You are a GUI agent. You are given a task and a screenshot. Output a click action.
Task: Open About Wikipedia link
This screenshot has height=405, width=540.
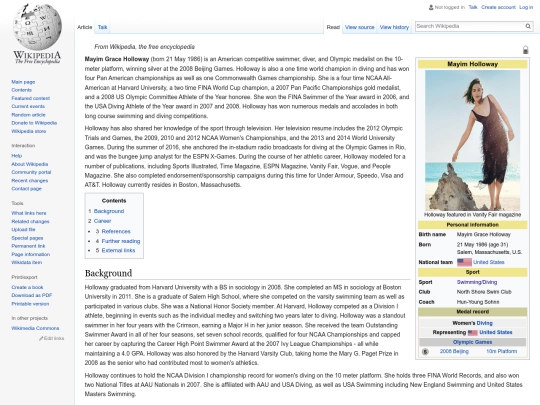tap(30, 164)
